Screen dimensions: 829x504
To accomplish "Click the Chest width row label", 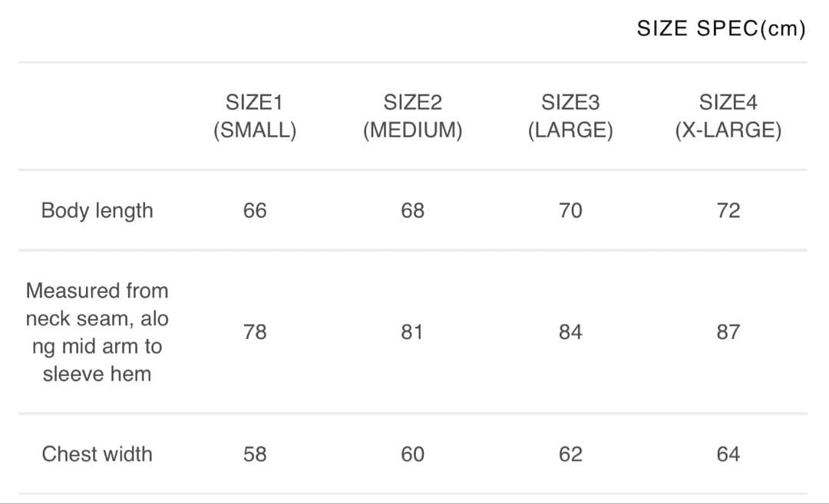I will 97,454.
